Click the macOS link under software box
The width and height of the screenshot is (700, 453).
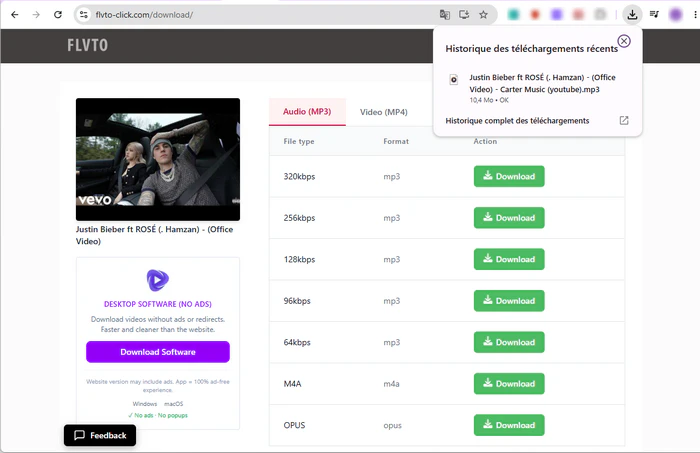tap(174, 404)
